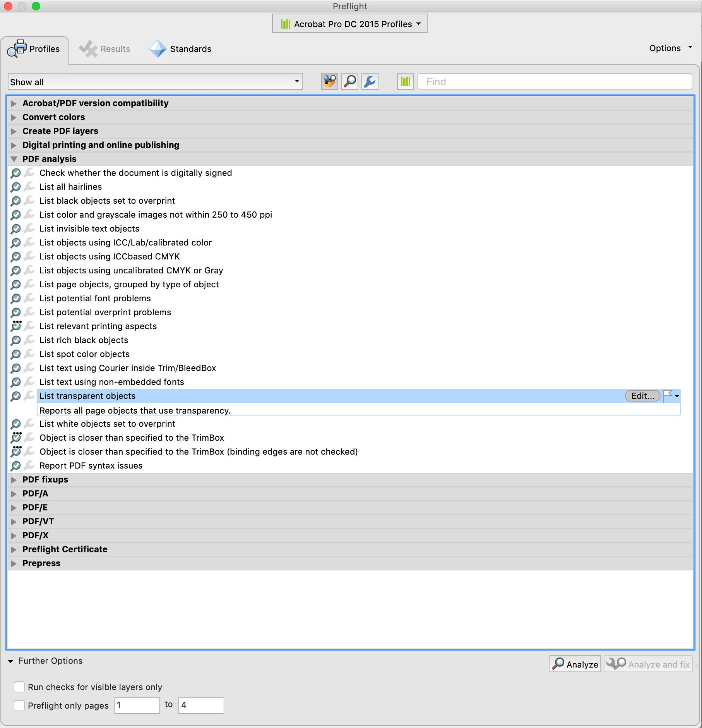
Task: Tick the Preflight only pages checkbox
Action: tap(19, 706)
